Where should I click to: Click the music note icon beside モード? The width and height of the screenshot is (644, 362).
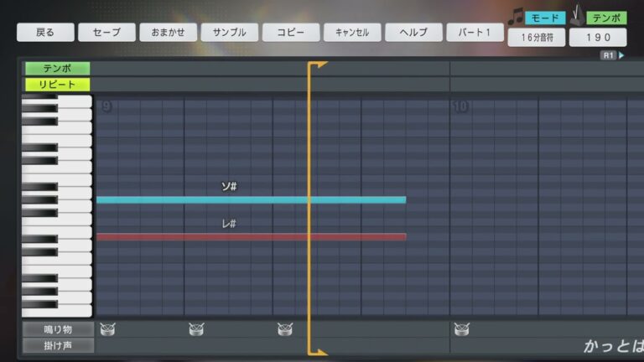click(516, 17)
